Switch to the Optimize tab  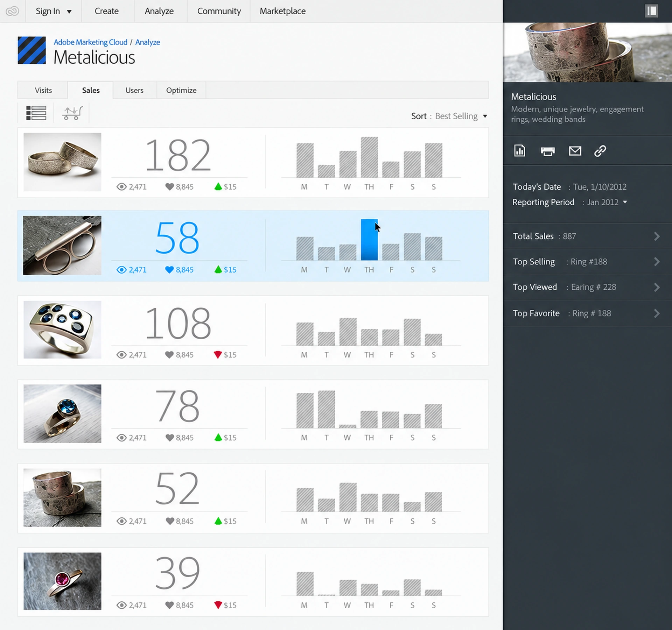181,90
